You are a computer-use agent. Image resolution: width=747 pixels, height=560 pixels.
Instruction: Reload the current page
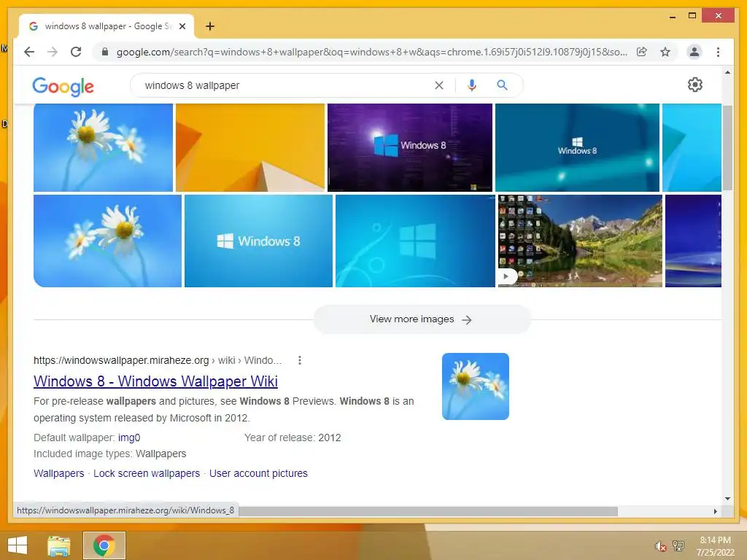coord(76,52)
